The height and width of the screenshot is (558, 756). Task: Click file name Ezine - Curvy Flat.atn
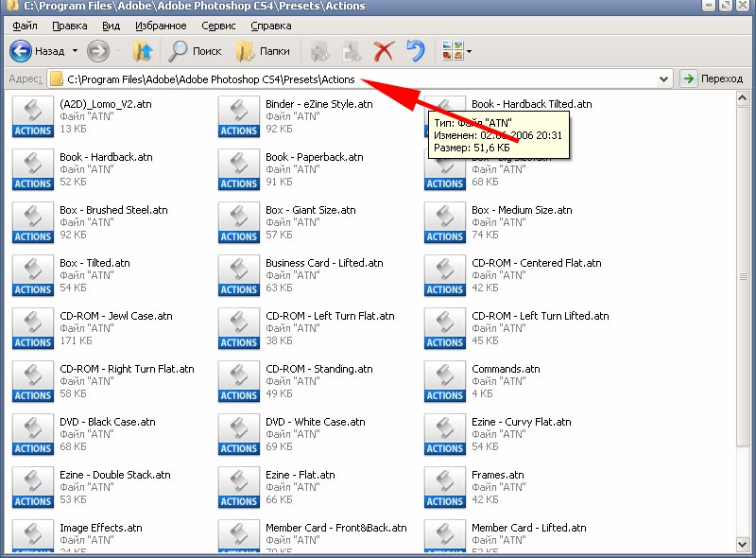click(x=522, y=422)
